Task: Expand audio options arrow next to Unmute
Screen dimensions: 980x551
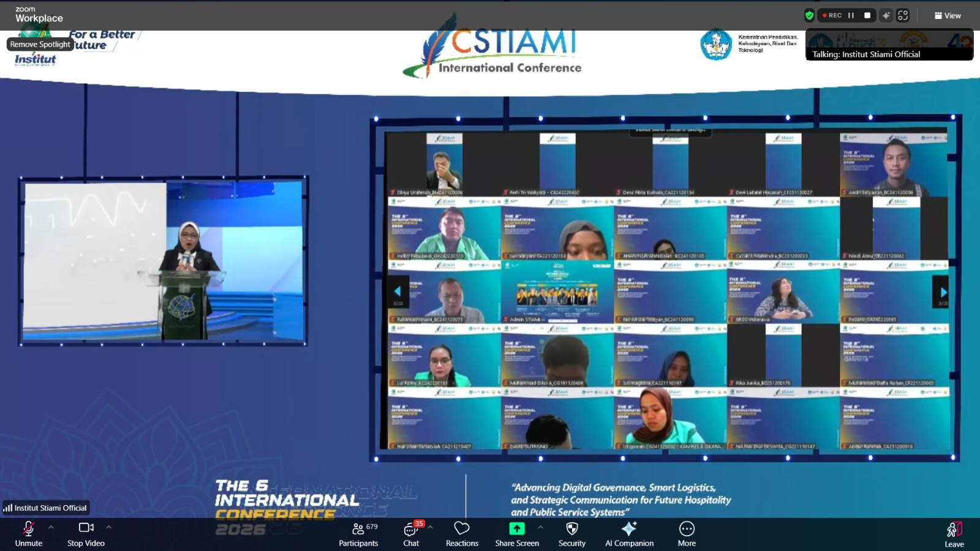Action: (x=51, y=527)
